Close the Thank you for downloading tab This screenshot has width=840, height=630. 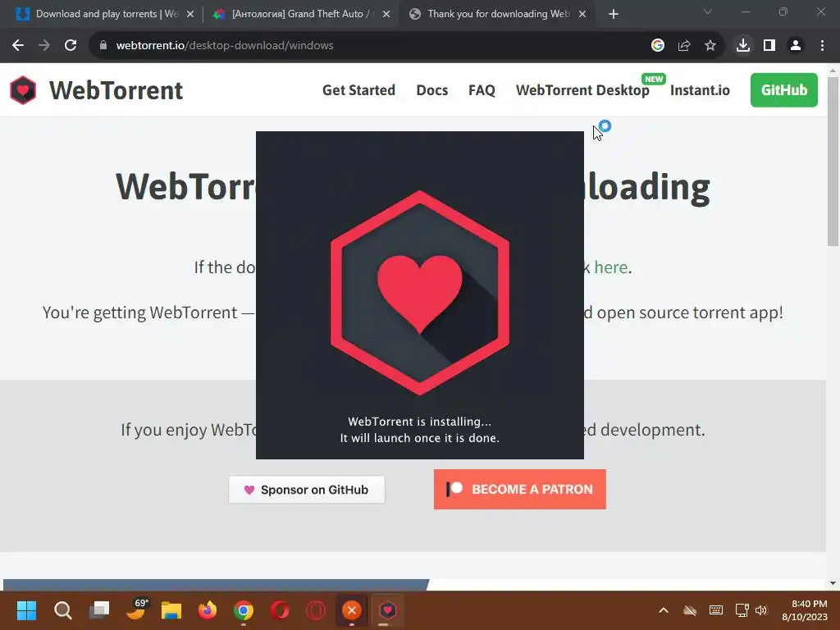click(x=582, y=14)
